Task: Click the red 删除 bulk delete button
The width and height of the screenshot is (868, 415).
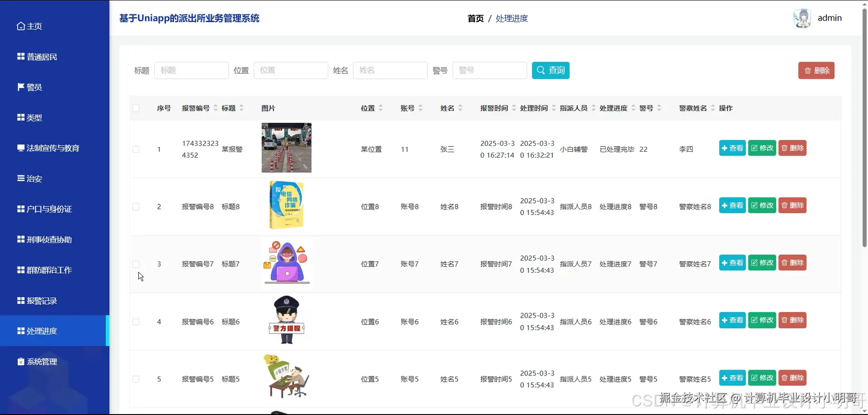Action: (x=815, y=70)
